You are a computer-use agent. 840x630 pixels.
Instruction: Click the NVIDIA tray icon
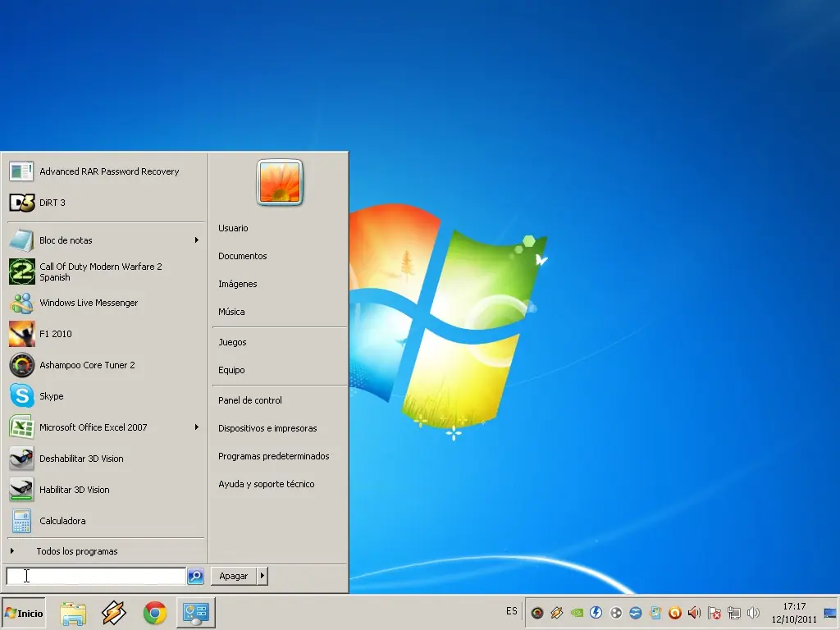tap(577, 612)
